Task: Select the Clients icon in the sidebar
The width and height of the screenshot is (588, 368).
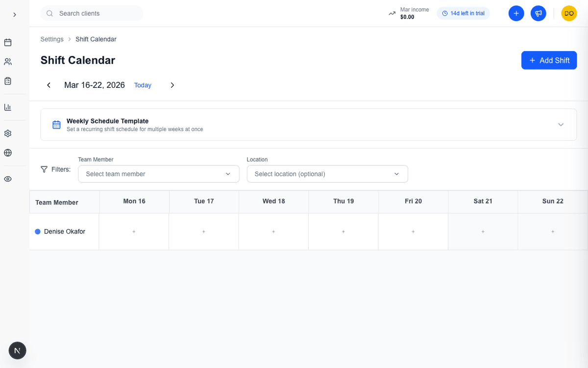Action: click(7, 61)
